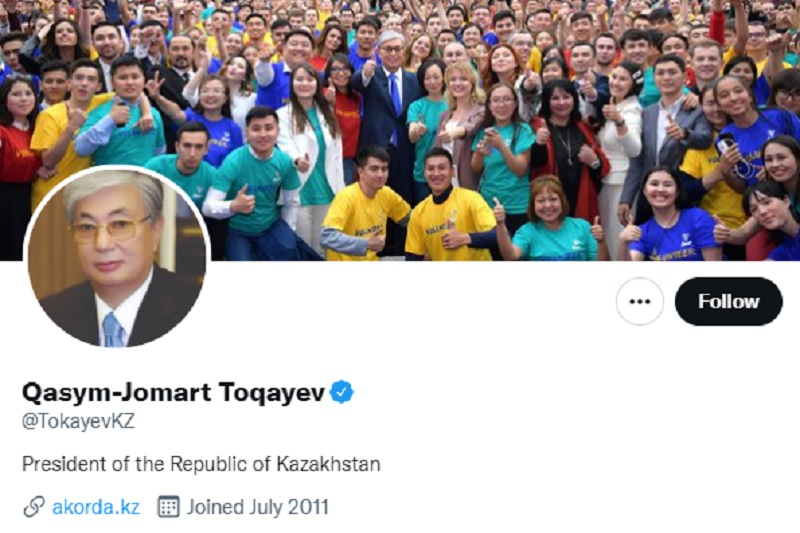The height and width of the screenshot is (533, 800).
Task: Open the circular profile picture
Action: [117, 258]
